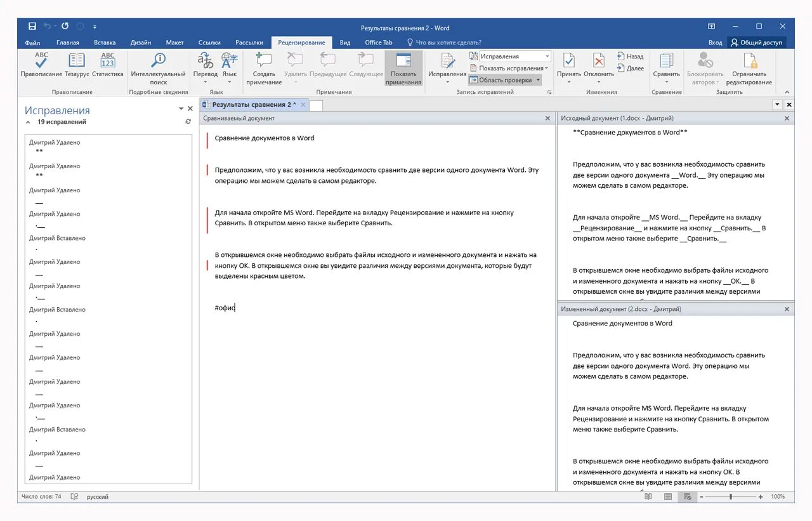Open a new blank document tab
The width and height of the screenshot is (812, 521).
316,105
